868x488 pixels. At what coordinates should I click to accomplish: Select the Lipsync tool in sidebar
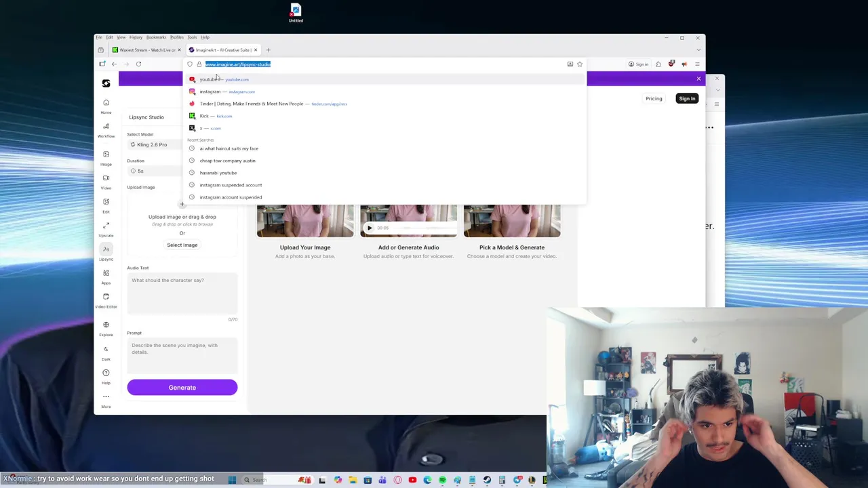106,252
